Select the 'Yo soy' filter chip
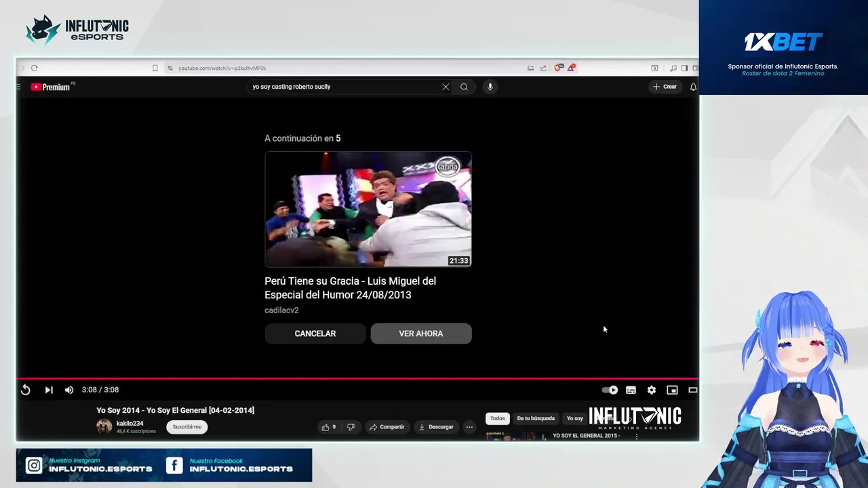 [x=575, y=418]
